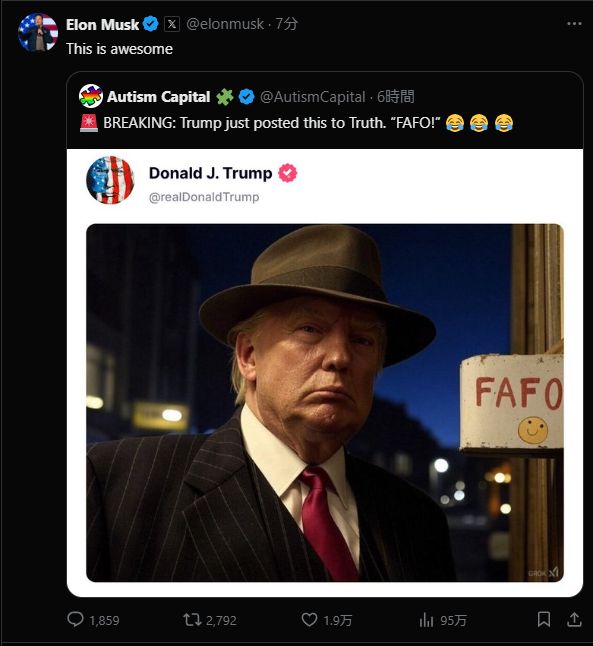
Task: Share the post via upload arrow icon
Action: (574, 619)
